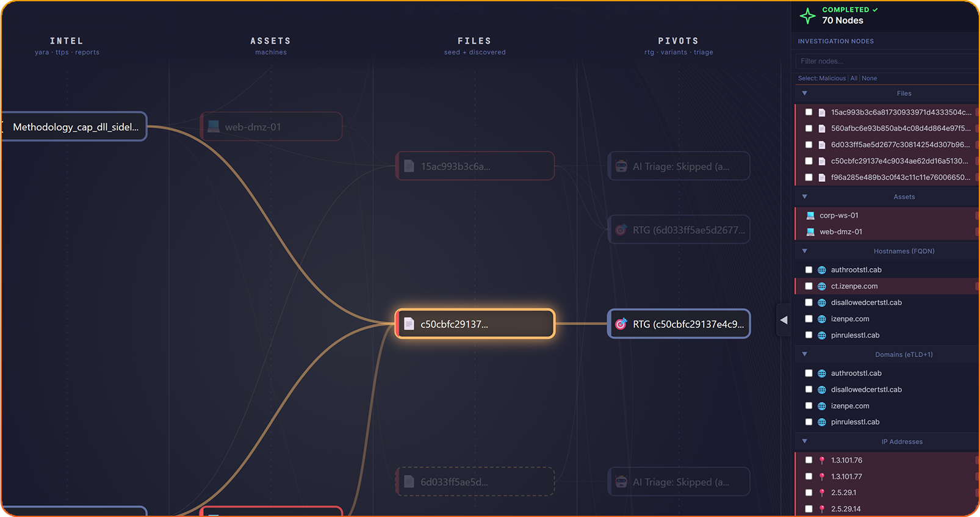Click the document icon beside 560afbc6e93b file

coord(822,129)
